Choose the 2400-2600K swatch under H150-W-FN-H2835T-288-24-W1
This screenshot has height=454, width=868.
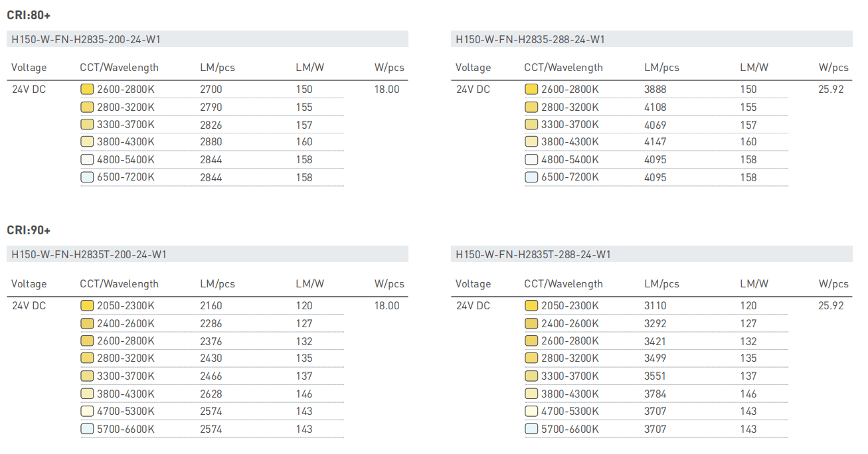[x=531, y=323]
